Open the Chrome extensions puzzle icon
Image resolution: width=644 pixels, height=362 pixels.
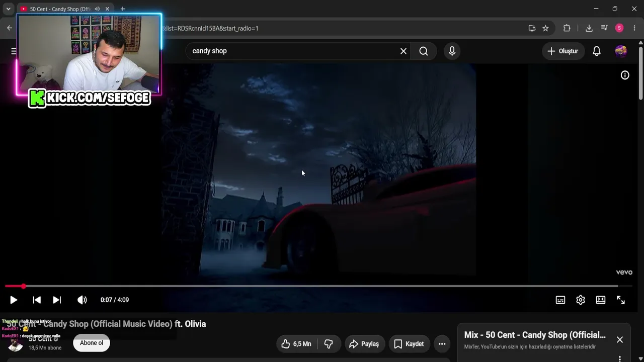coord(567,28)
